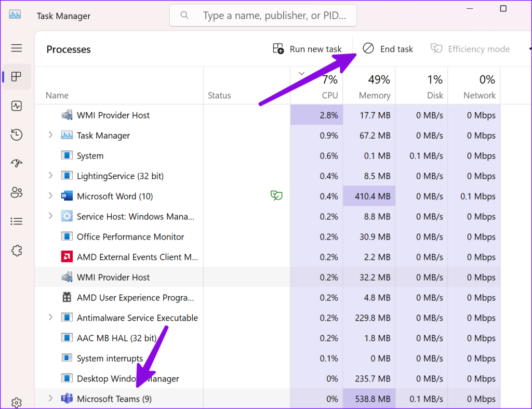Select the Processes page icon
Viewport: 532px width, 409px height.
(x=16, y=76)
